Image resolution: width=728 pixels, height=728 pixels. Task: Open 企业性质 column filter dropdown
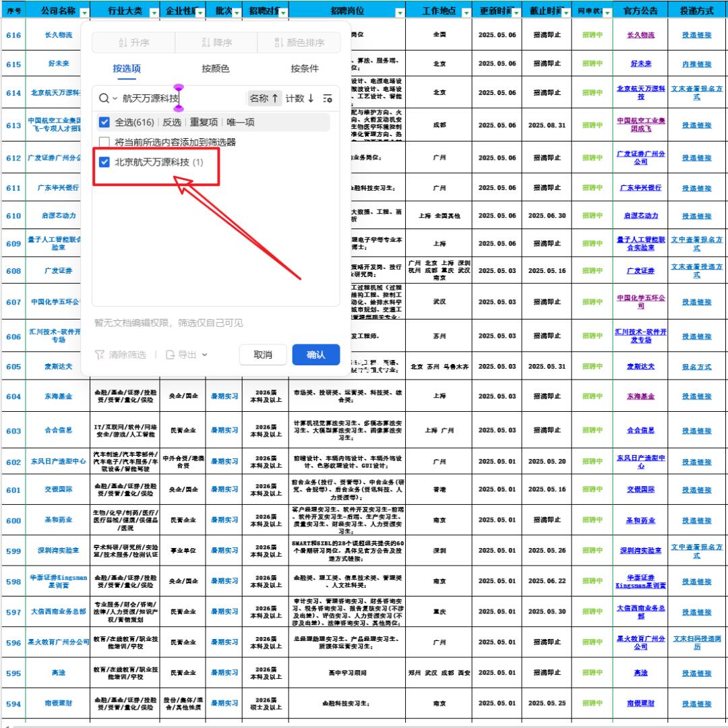tap(200, 13)
